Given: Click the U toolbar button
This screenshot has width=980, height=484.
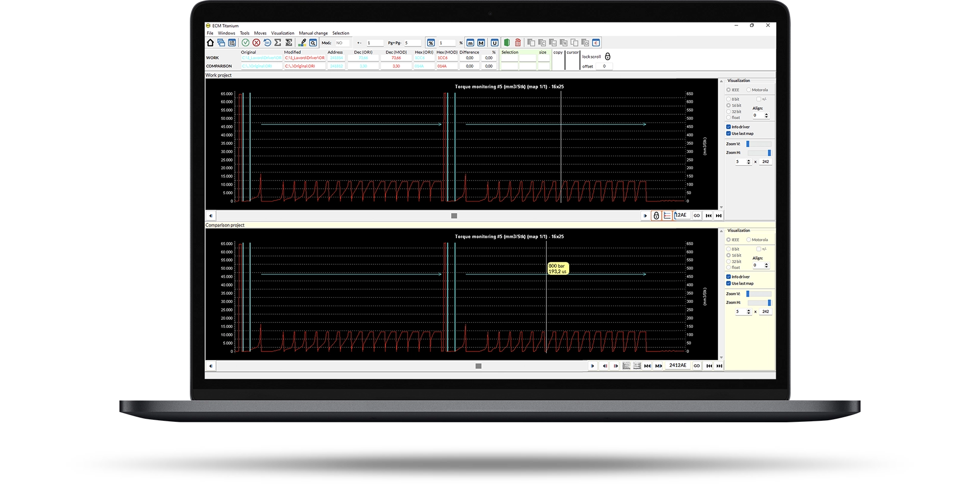Looking at the screenshot, I should click(494, 43).
